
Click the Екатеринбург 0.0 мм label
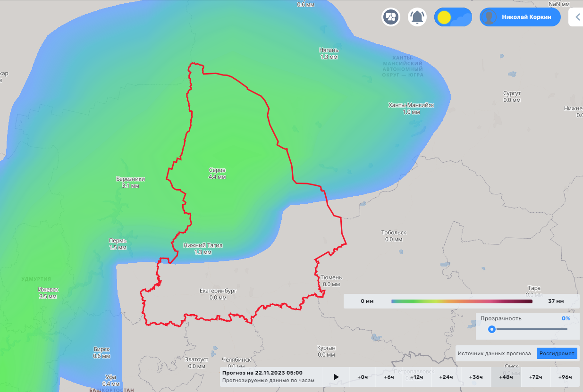(218, 294)
